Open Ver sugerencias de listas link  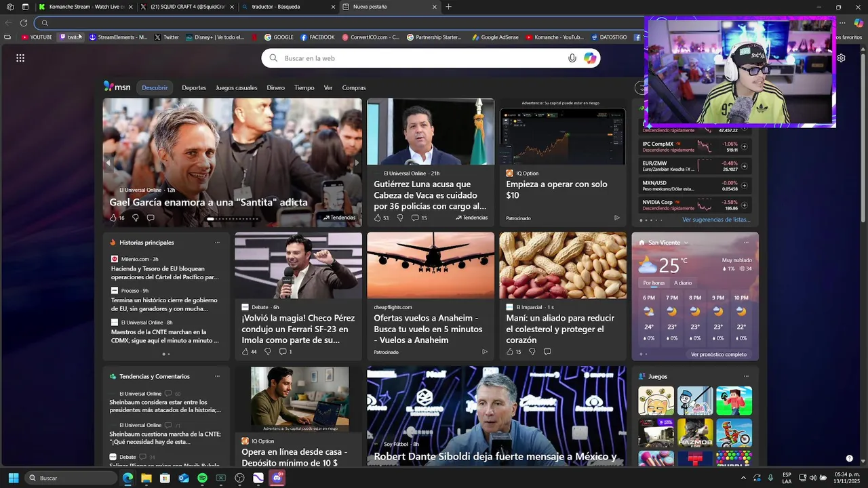pos(716,220)
